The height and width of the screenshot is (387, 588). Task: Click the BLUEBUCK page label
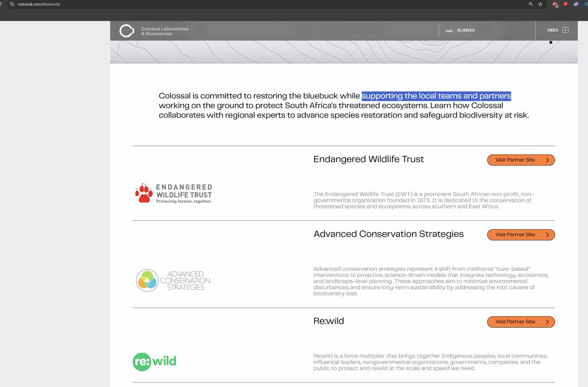pyautogui.click(x=466, y=30)
